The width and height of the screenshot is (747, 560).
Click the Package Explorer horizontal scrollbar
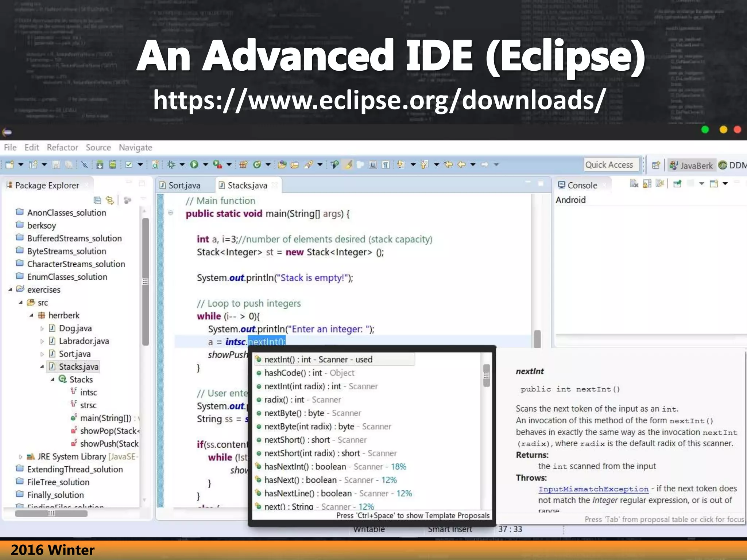click(51, 513)
